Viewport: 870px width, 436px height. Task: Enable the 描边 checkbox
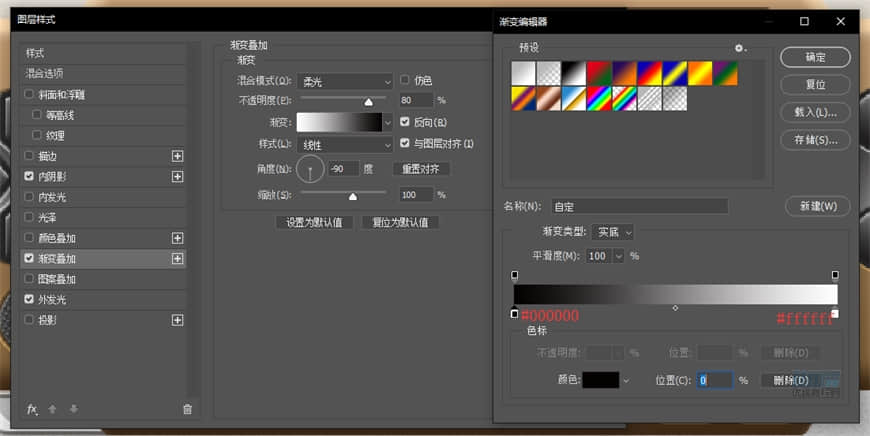pyautogui.click(x=29, y=156)
